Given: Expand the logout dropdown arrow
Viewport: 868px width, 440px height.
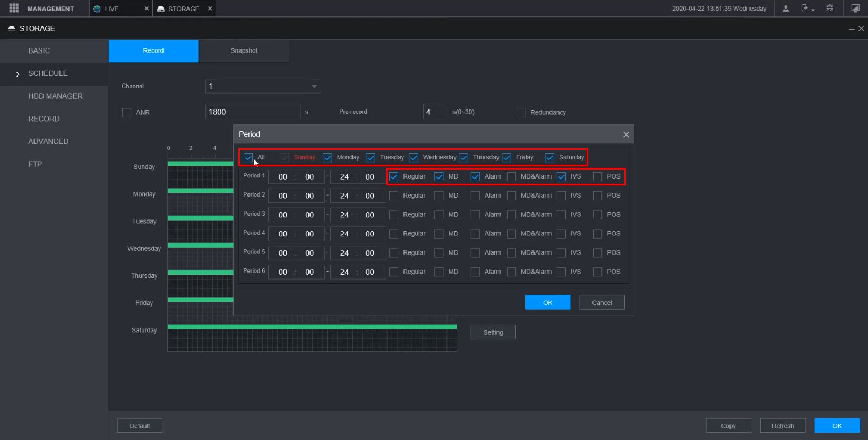Looking at the screenshot, I should click(x=813, y=10).
